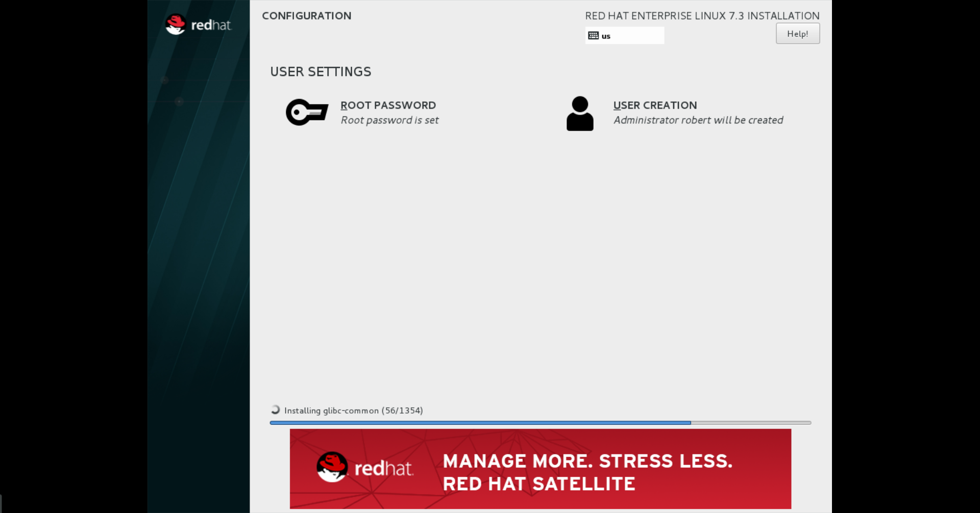Click 'RED HAT ENTERPRISE LINUX 7.3 INSTALLATION' title
The height and width of the screenshot is (513, 980).
(x=702, y=16)
